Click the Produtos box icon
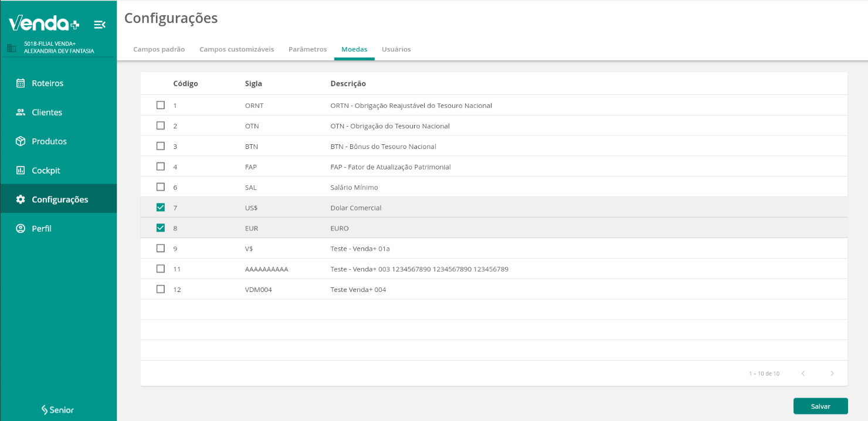Viewport: 868px width, 421px height. click(21, 141)
